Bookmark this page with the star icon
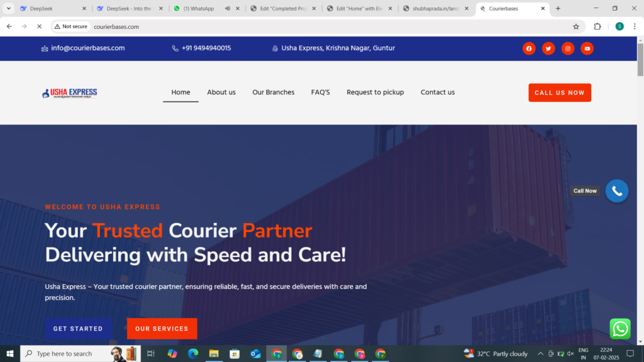This screenshot has width=644, height=362. tap(576, 26)
